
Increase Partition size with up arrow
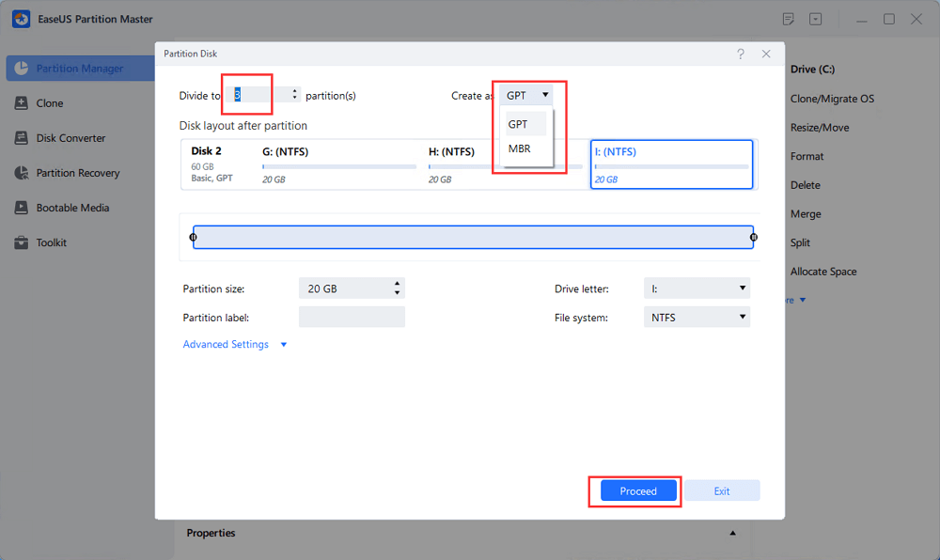tap(397, 284)
